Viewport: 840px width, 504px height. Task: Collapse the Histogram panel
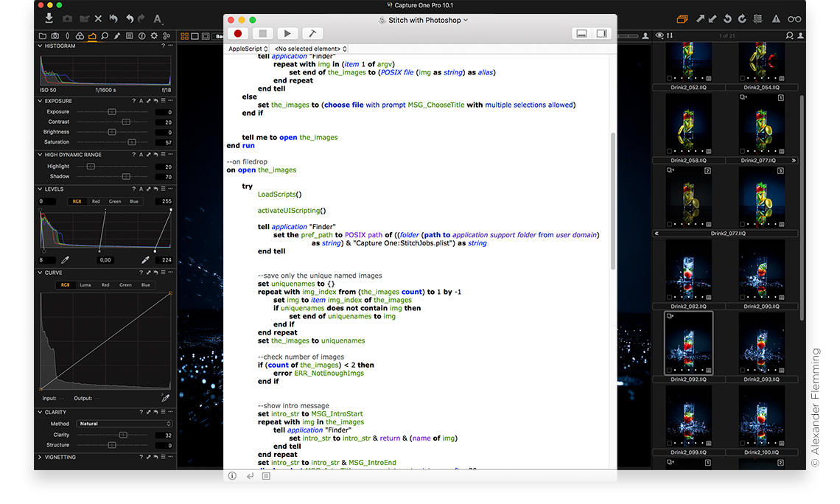click(x=40, y=46)
